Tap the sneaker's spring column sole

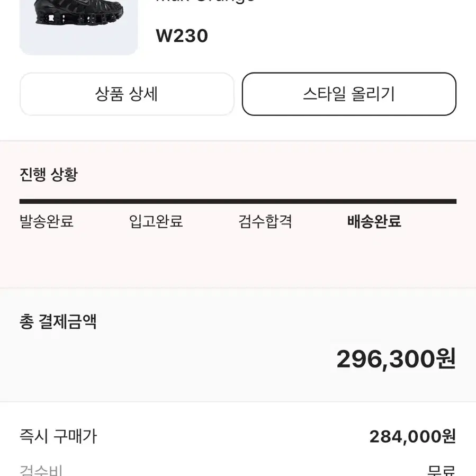(x=79, y=18)
